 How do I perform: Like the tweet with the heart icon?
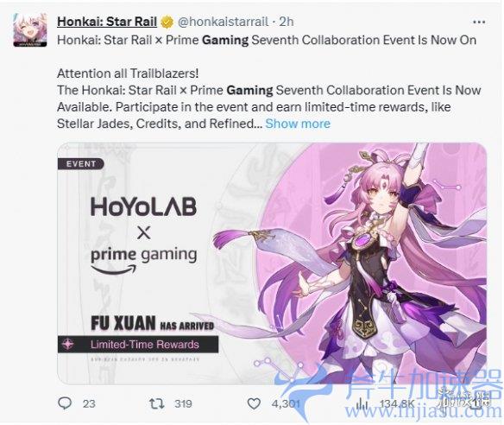coord(254,403)
